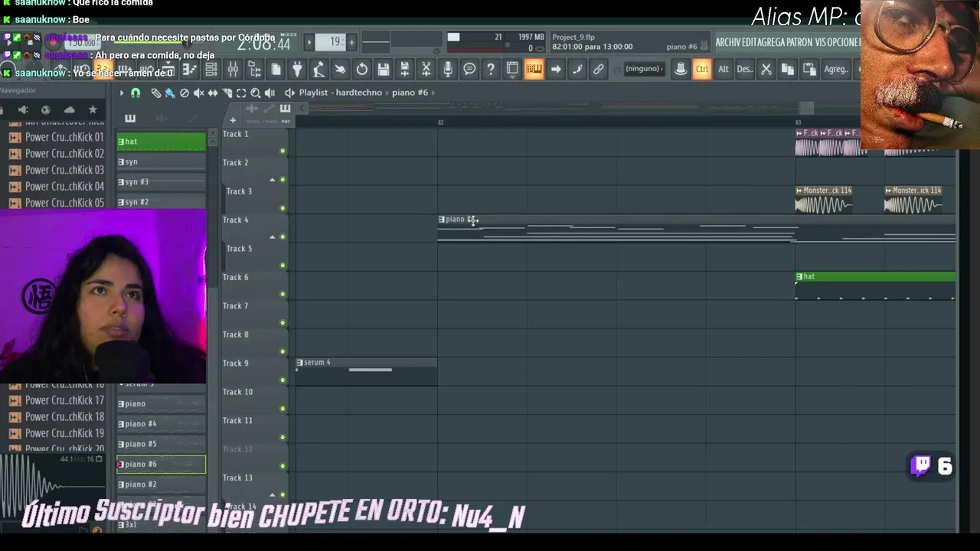The height and width of the screenshot is (551, 980).
Task: Click the Alt button
Action: coord(724,70)
